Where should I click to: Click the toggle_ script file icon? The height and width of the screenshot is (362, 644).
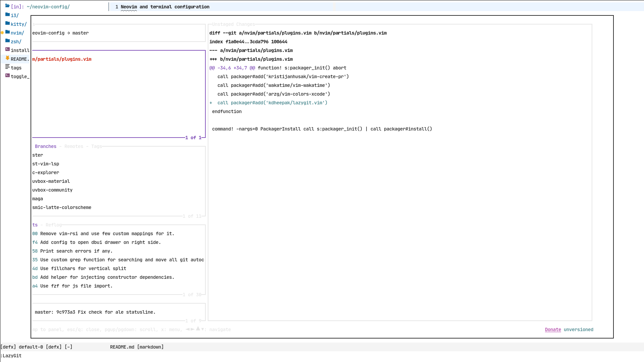pos(7,75)
